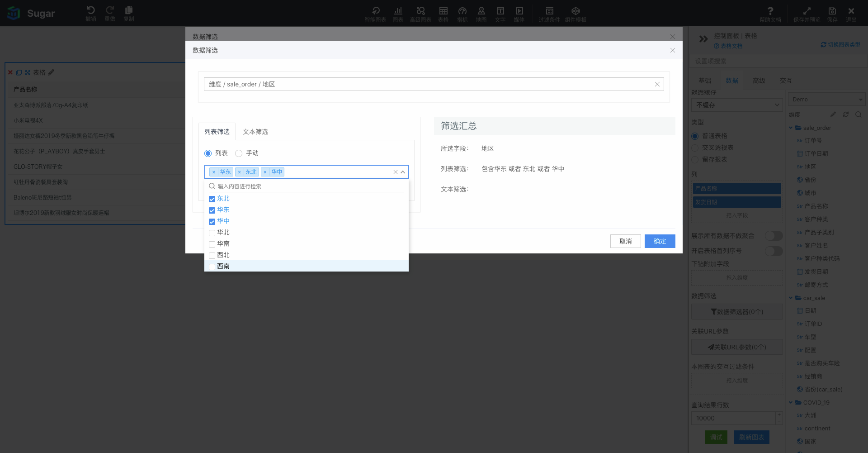This screenshot has height=453, width=868.
Task: Collapse the car_sale tree folder
Action: 791,298
